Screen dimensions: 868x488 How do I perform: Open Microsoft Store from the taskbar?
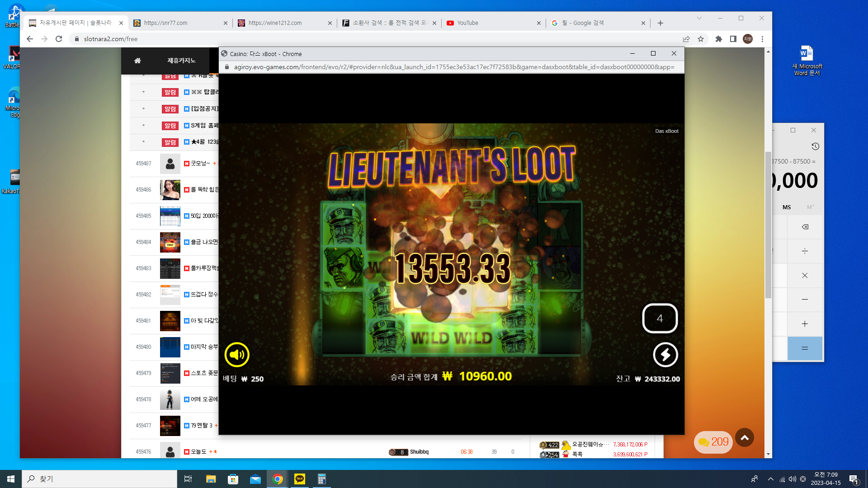[x=233, y=479]
